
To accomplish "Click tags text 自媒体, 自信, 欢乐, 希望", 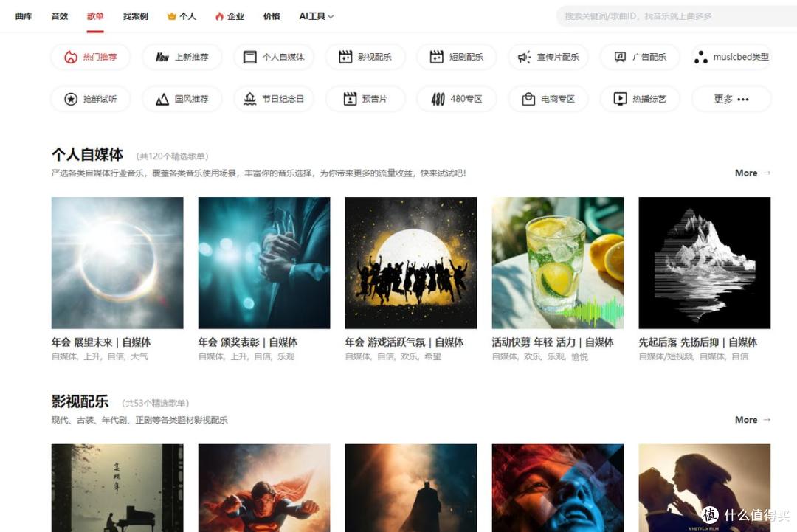I will [x=393, y=356].
